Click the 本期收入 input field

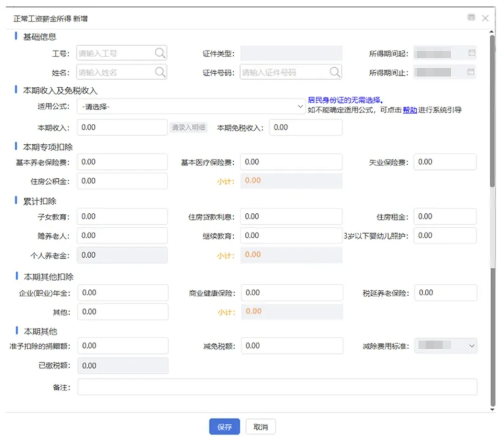pyautogui.click(x=122, y=127)
